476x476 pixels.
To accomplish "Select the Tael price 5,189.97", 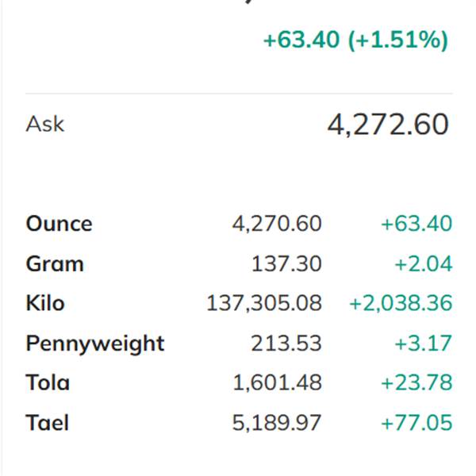I will tap(277, 422).
